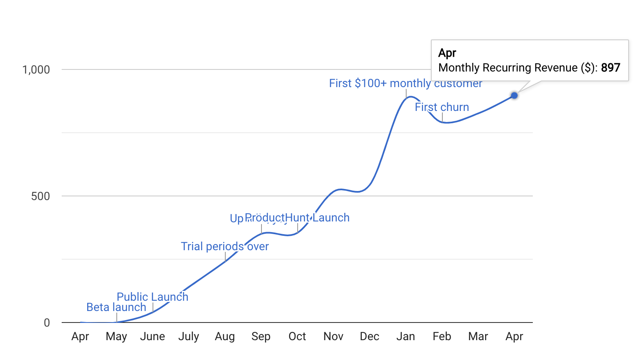
Task: Click the Feb x-axis label
Action: pos(442,336)
